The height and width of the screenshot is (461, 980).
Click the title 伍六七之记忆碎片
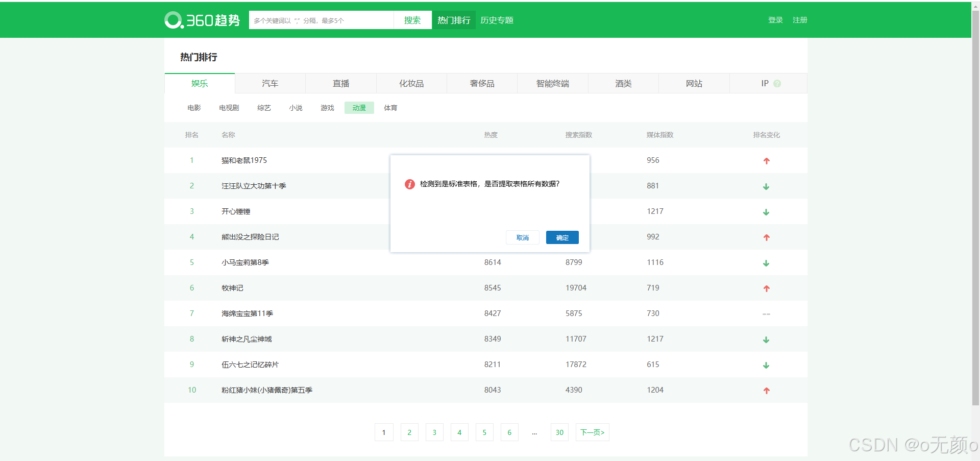pos(250,365)
